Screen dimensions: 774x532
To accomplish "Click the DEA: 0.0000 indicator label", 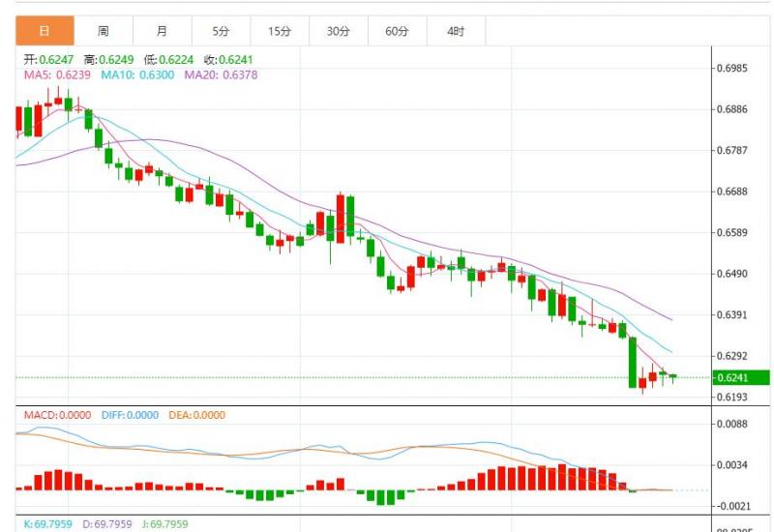I will click(x=197, y=415).
